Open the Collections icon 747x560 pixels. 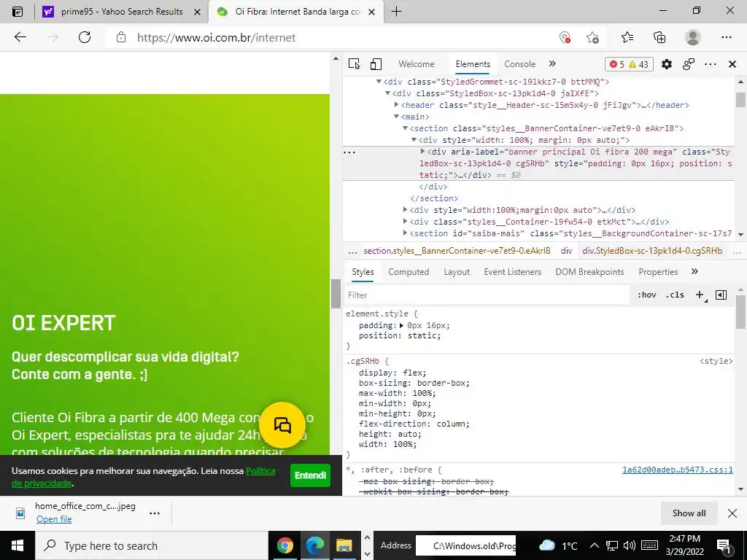[x=659, y=37]
